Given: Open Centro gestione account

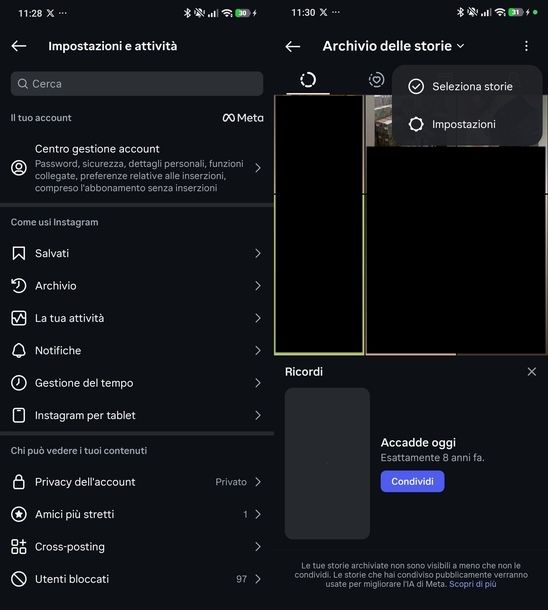Looking at the screenshot, I should 137,168.
